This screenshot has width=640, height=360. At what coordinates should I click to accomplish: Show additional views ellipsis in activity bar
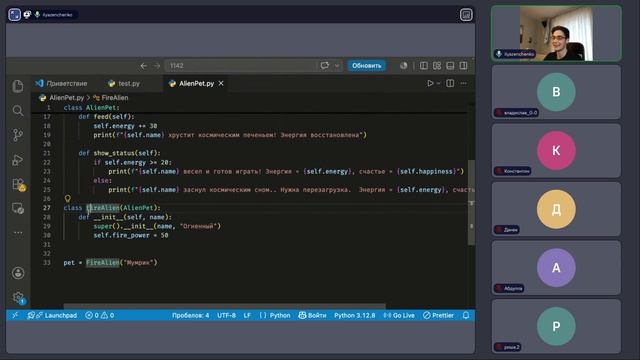[x=18, y=232]
